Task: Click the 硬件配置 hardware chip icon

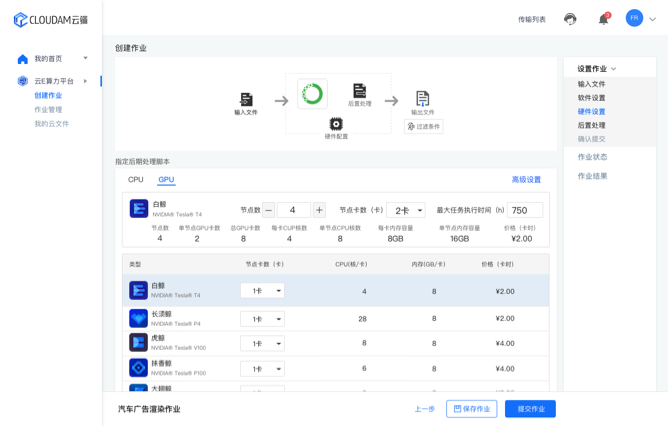Action: point(336,124)
